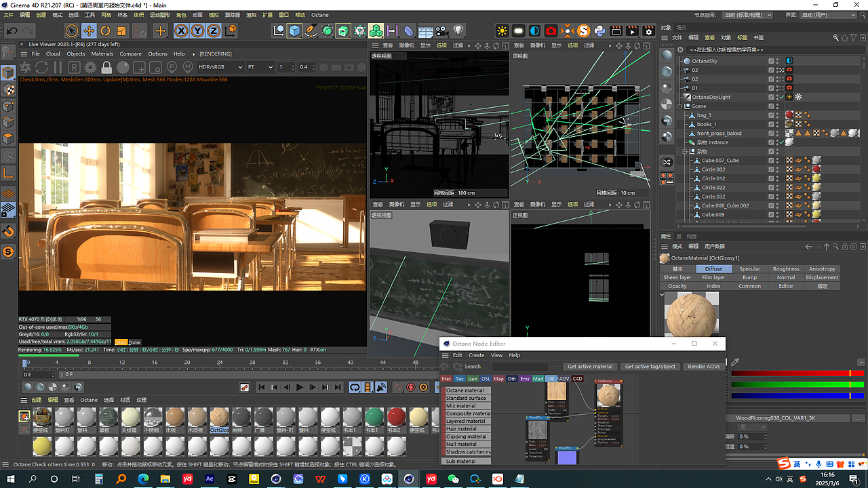Collapse the Scene object hierarchy
The image size is (868, 488).
(679, 106)
